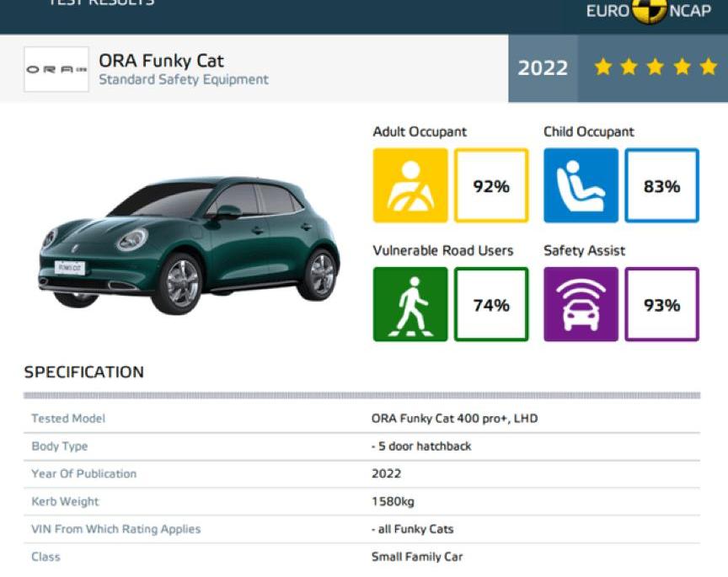Click the VIN From Which Rating Applies label

(x=114, y=529)
